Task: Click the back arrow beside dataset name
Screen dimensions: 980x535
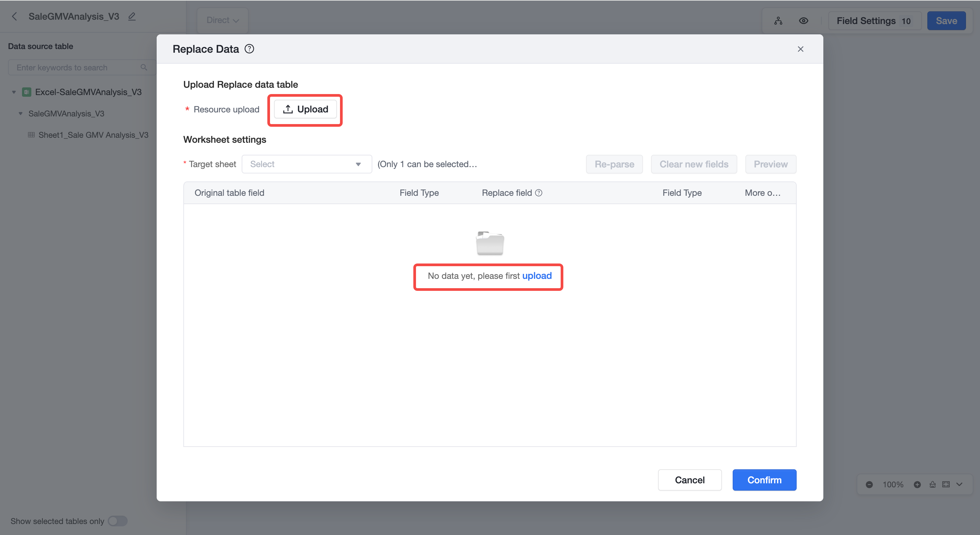Action: point(14,16)
